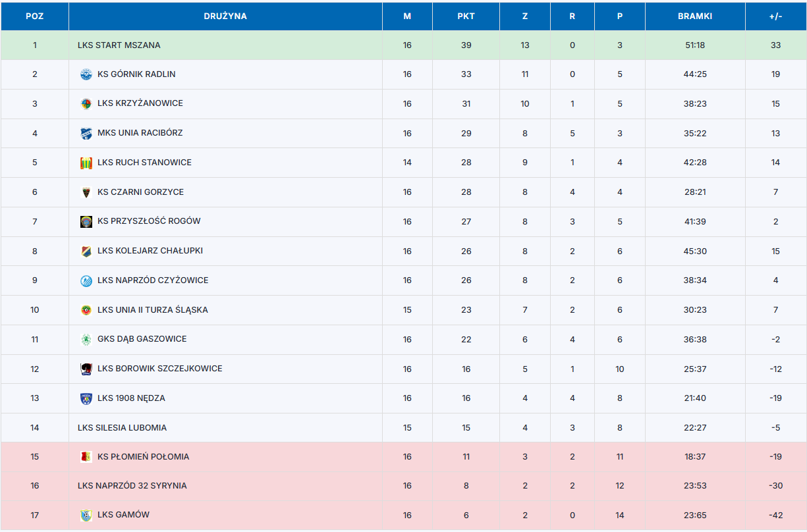The height and width of the screenshot is (532, 807).
Task: Sort table by PKT column header
Action: point(466,16)
